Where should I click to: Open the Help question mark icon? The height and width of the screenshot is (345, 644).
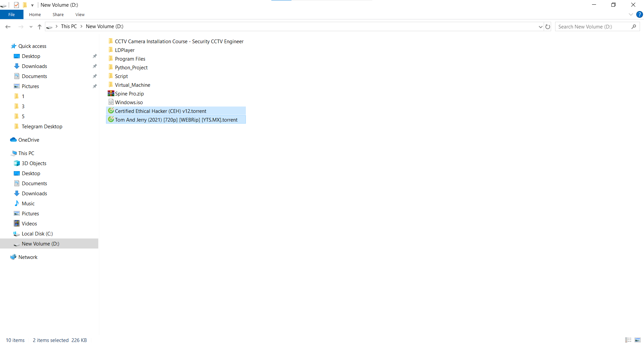coord(640,14)
